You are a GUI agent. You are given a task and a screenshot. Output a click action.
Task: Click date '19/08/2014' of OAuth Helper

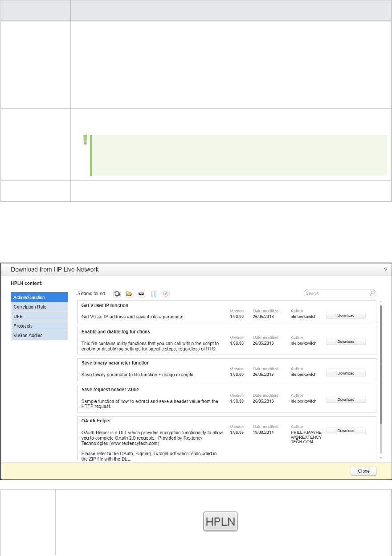[263, 432]
